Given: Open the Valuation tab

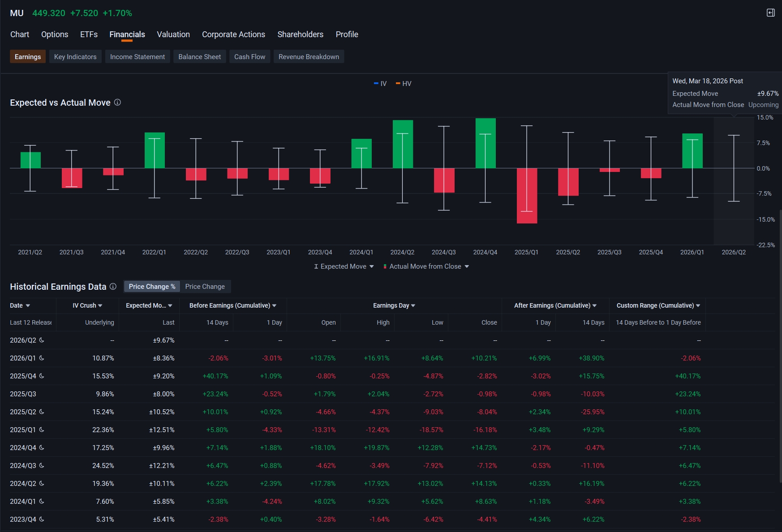Looking at the screenshot, I should 173,34.
